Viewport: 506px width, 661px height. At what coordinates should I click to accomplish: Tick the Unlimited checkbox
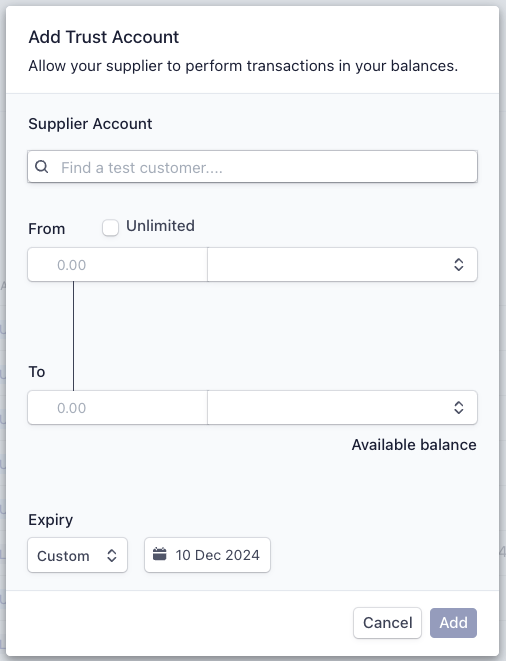point(110,228)
